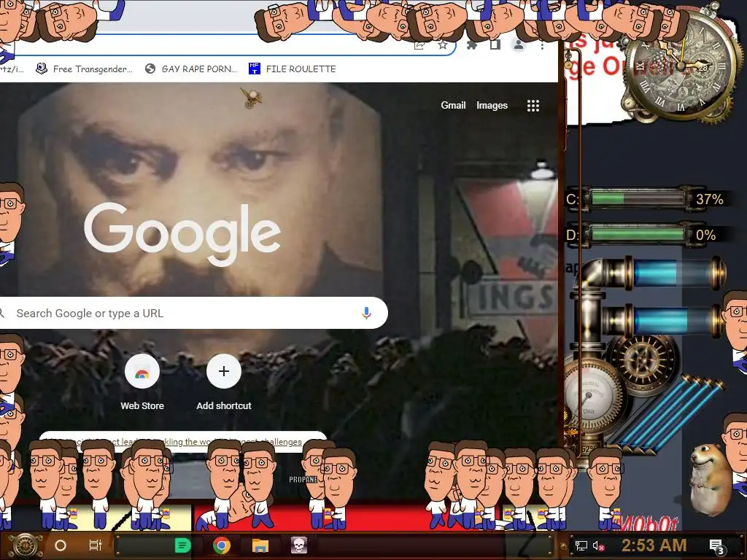
Task: Open the skull app on the taskbar
Action: [298, 545]
